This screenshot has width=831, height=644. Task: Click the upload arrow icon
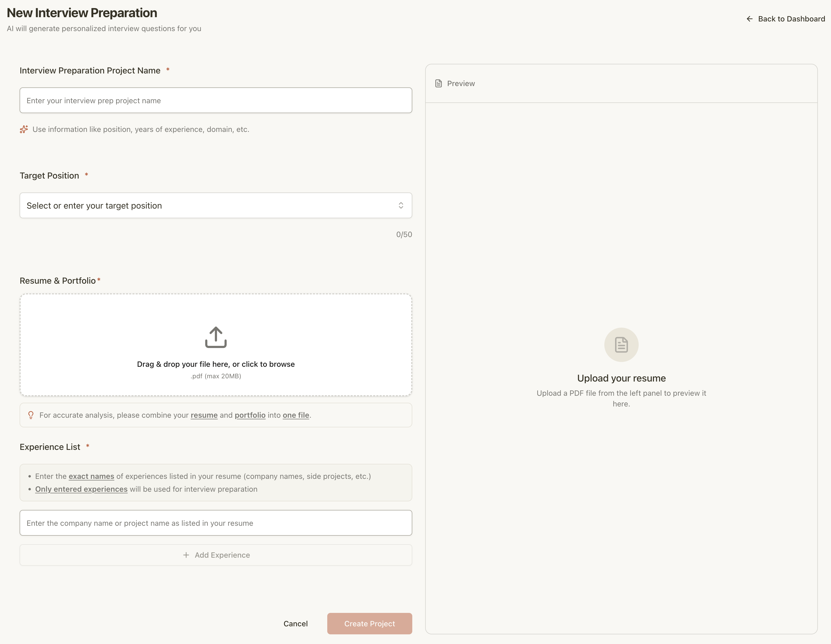click(215, 337)
